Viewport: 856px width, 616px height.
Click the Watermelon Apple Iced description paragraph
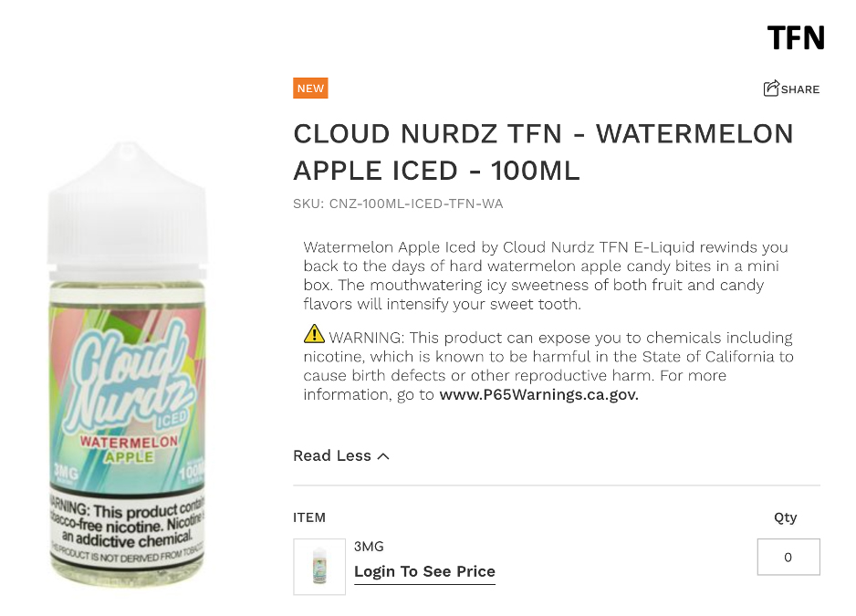pos(546,276)
